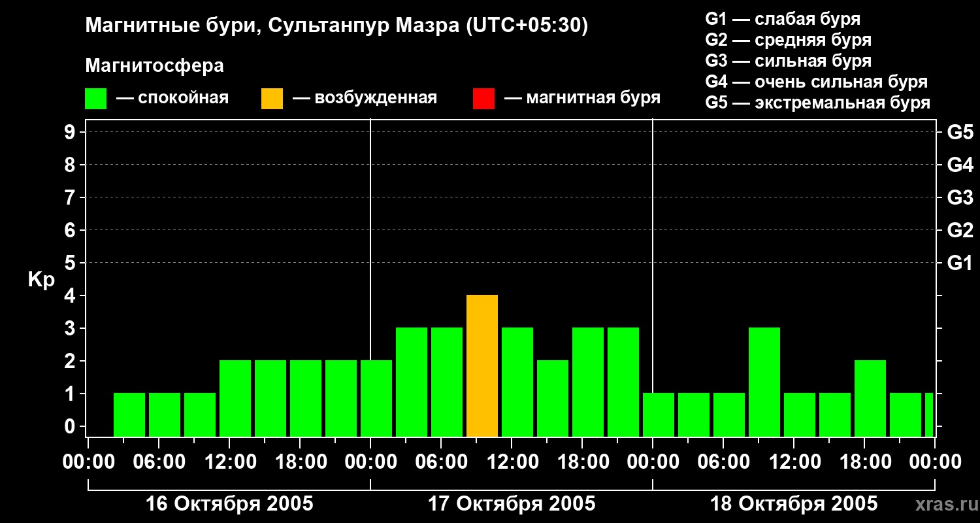Click the "18 Октября 2005" date label
Screen dimensions: 980x523
794,504
